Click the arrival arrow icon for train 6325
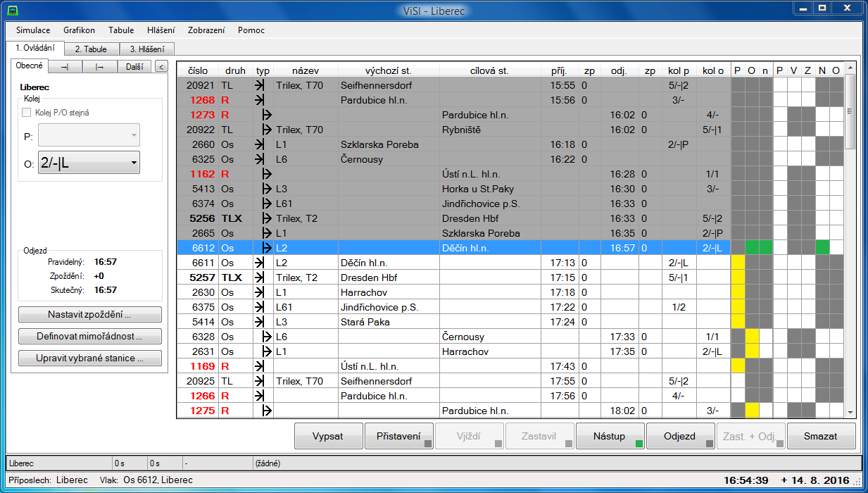 (260, 159)
